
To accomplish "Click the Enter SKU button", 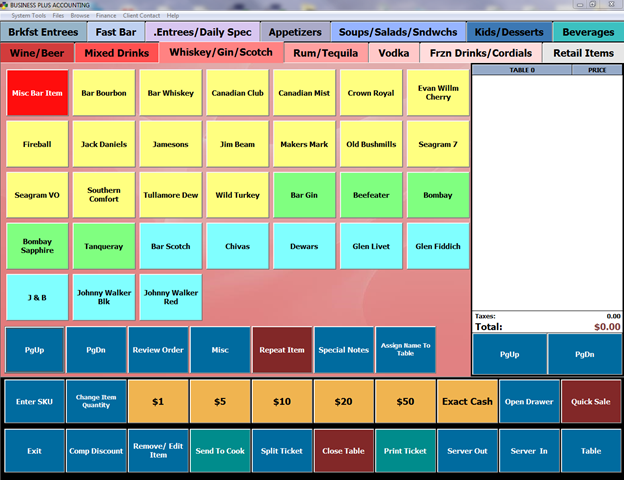I will click(x=34, y=402).
